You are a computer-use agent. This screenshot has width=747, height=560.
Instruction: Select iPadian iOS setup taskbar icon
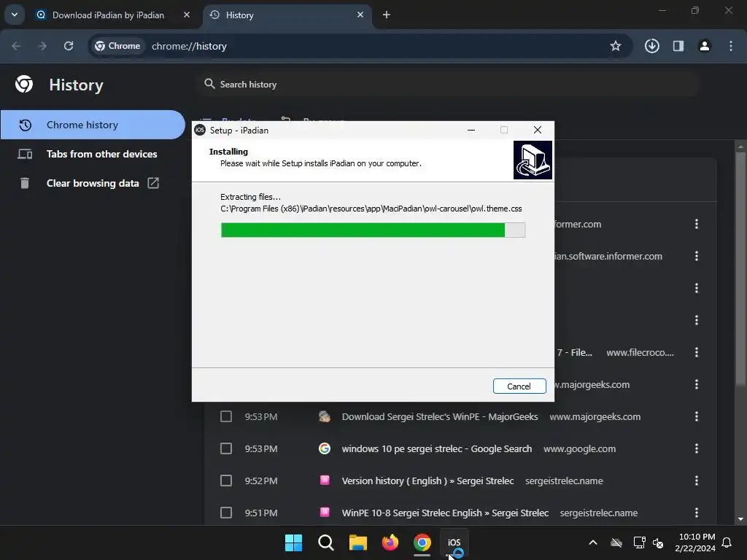point(454,542)
